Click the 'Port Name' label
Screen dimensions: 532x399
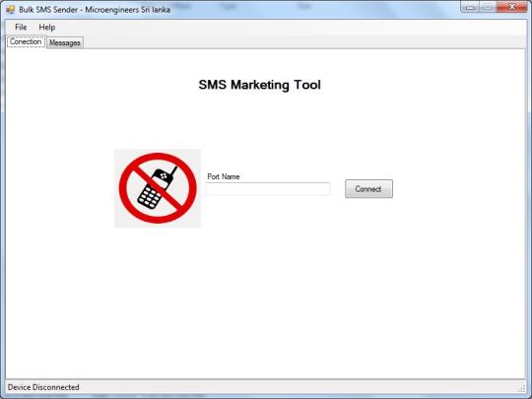pos(224,176)
